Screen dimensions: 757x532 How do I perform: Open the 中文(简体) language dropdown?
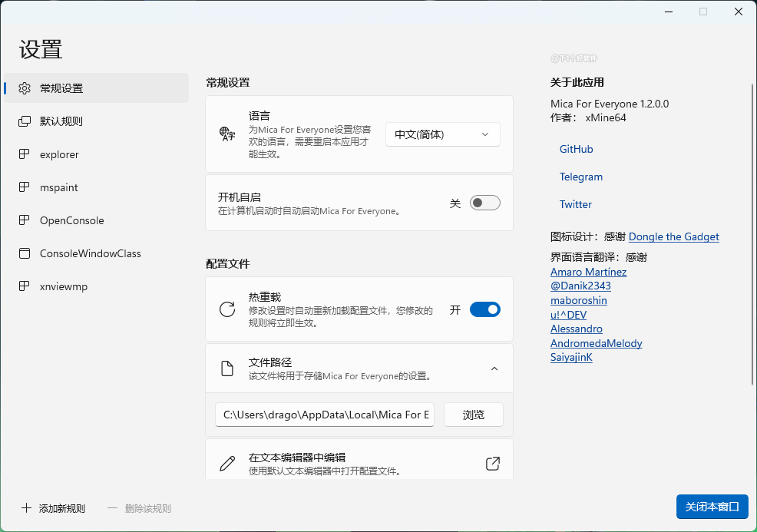[x=442, y=134]
